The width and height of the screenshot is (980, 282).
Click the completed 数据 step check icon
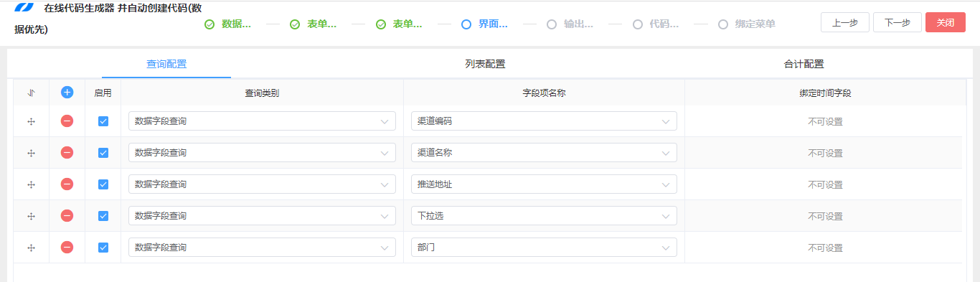click(x=209, y=24)
